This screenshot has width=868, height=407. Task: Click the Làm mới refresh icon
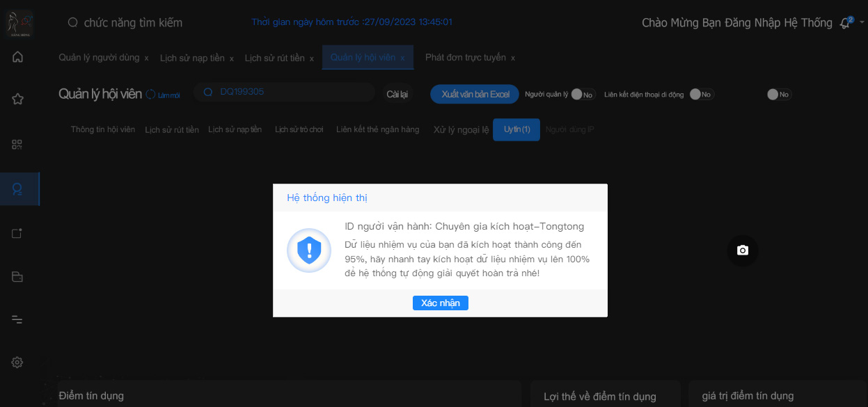[150, 94]
